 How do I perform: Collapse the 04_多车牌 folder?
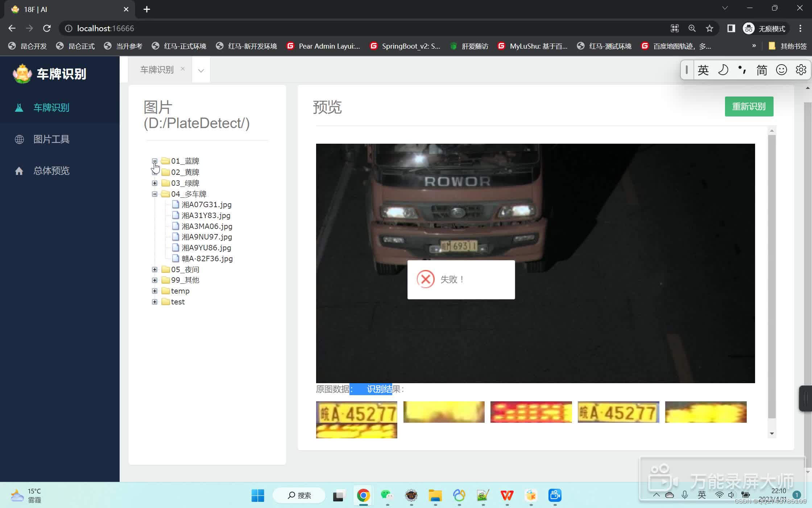(154, 194)
